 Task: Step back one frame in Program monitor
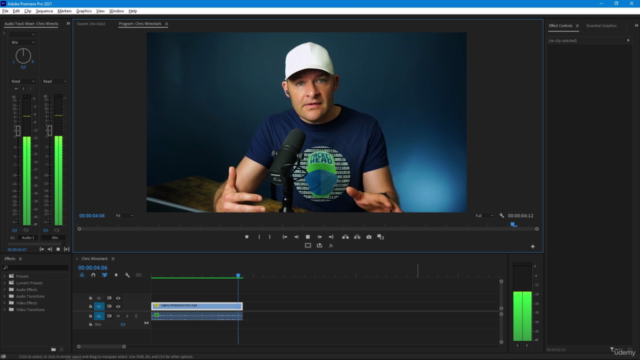[x=297, y=237]
